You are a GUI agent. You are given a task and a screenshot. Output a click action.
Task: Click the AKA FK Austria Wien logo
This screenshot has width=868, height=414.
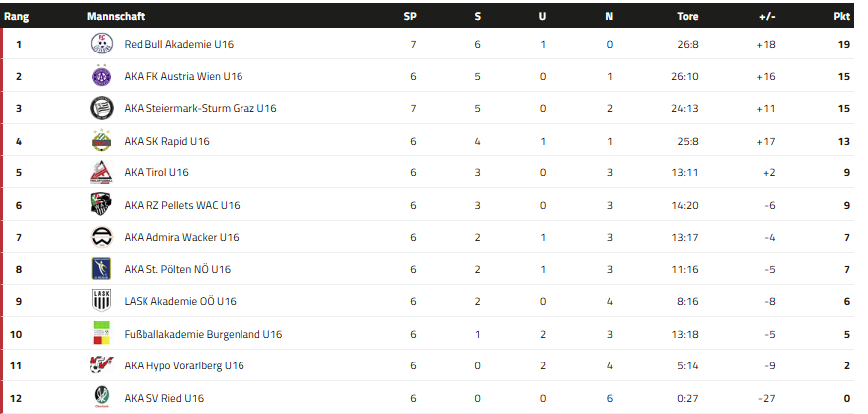tap(101, 76)
